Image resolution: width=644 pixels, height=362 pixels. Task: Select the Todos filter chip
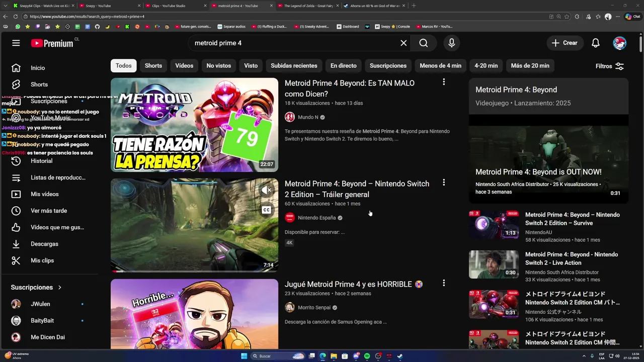pos(124,66)
